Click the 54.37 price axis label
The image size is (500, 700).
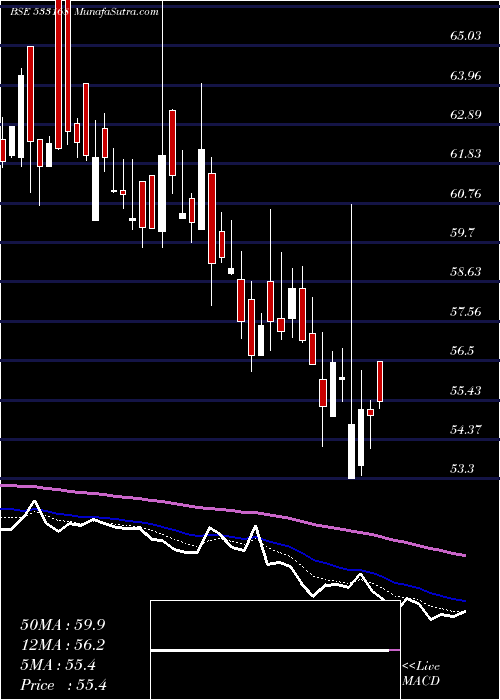pos(466,430)
